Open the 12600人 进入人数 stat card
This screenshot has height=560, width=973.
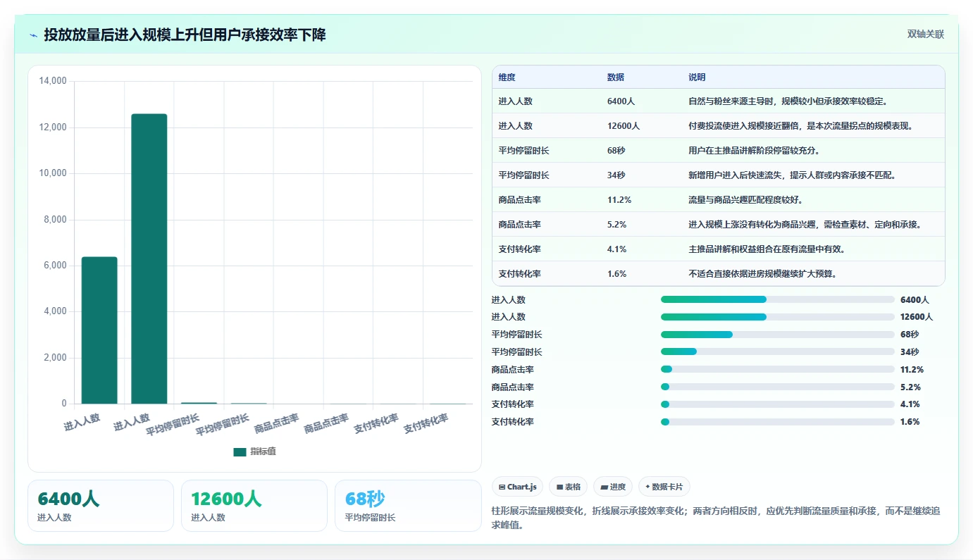(254, 506)
